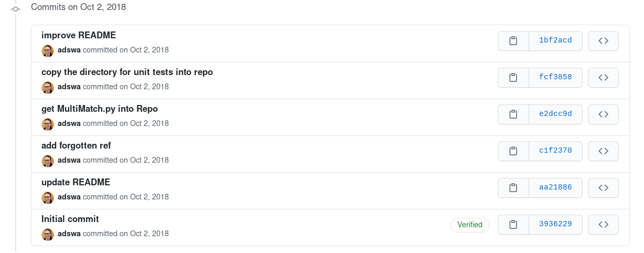Browse repository at commit aa21886
This screenshot has width=644, height=253.
click(603, 188)
